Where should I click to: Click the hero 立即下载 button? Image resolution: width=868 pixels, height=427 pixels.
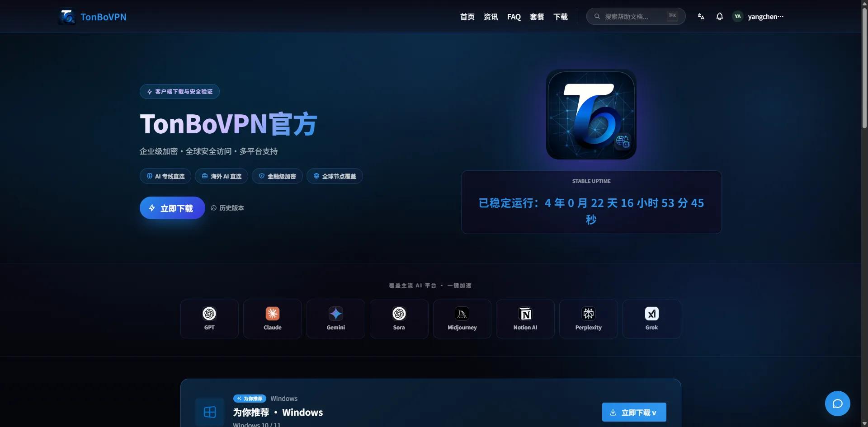(x=172, y=208)
